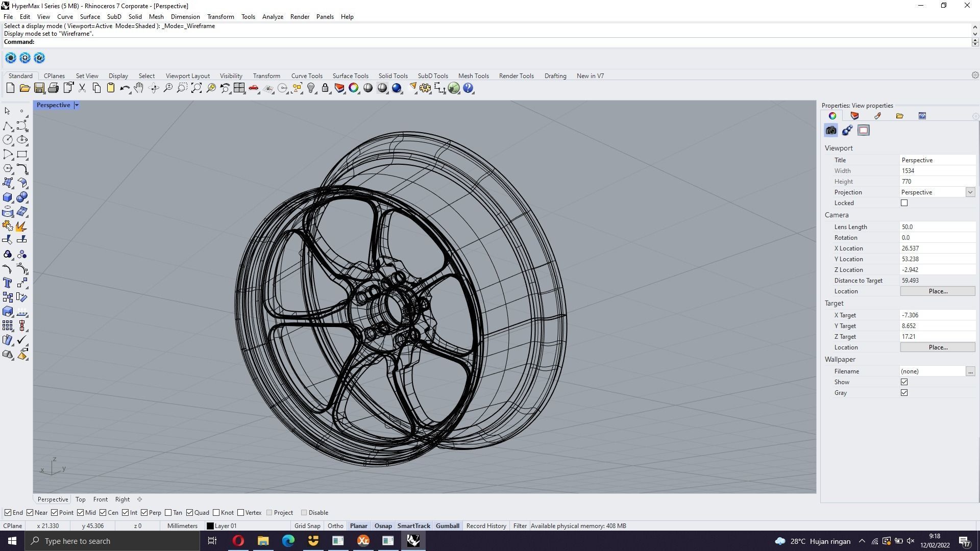The width and height of the screenshot is (980, 551).
Task: Expand command history scroll down arrow
Action: [x=975, y=34]
